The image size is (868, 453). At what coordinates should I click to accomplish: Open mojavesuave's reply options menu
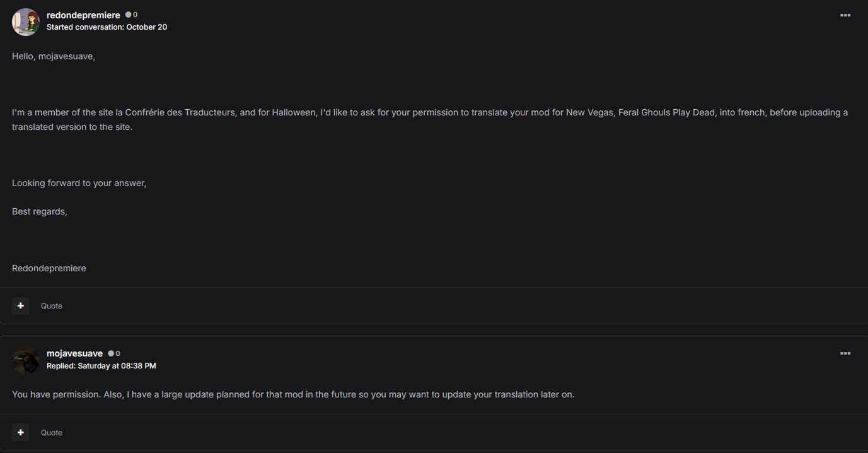[x=845, y=353]
